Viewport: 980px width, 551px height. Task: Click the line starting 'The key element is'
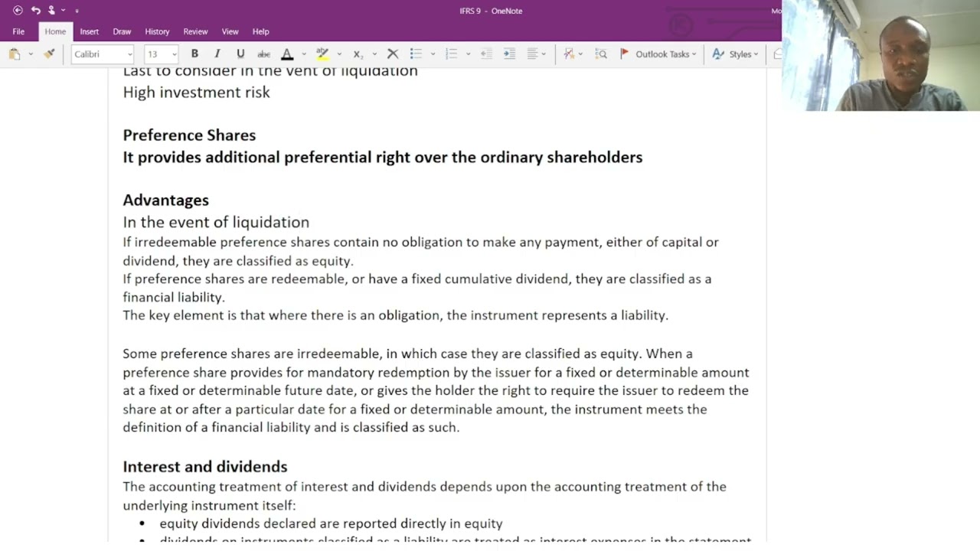coord(395,315)
